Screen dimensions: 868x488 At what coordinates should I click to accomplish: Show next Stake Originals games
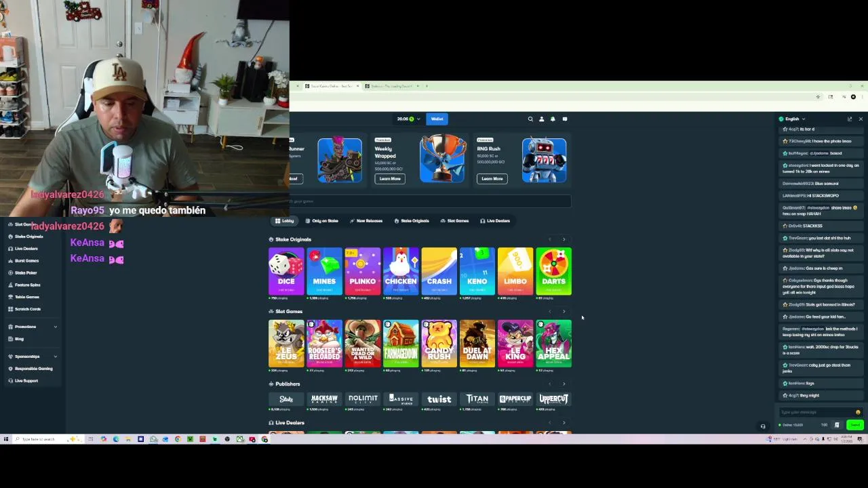coord(564,239)
